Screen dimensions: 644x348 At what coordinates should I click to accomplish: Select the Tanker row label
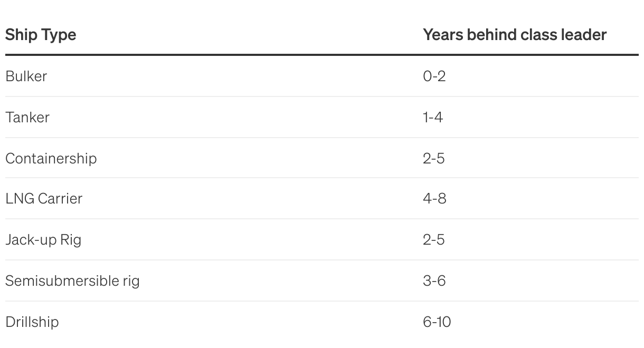(27, 117)
